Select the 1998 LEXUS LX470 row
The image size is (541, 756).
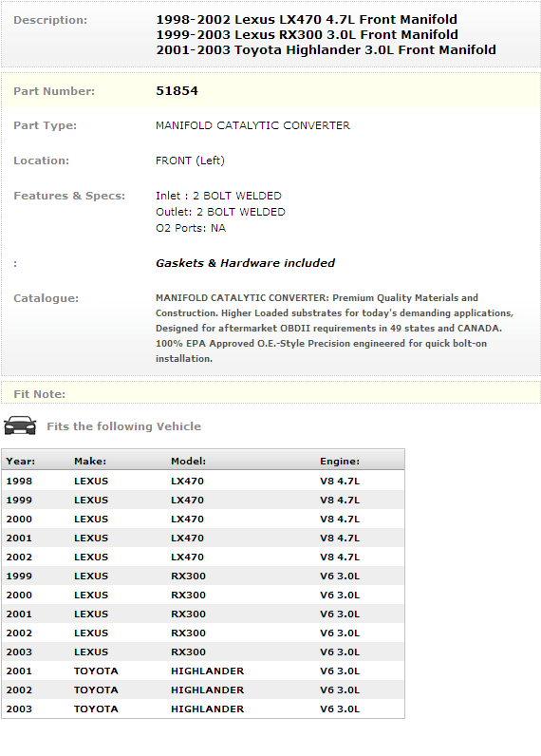click(x=203, y=481)
